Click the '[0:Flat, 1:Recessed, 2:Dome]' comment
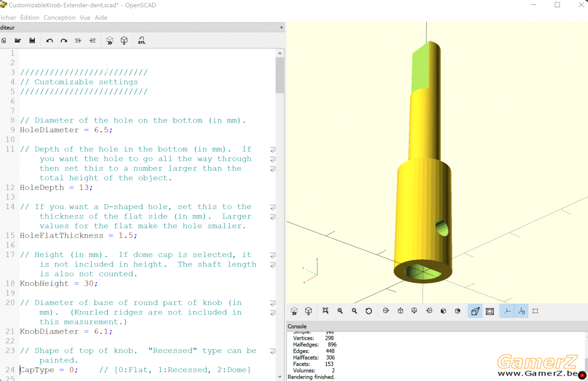 point(175,370)
